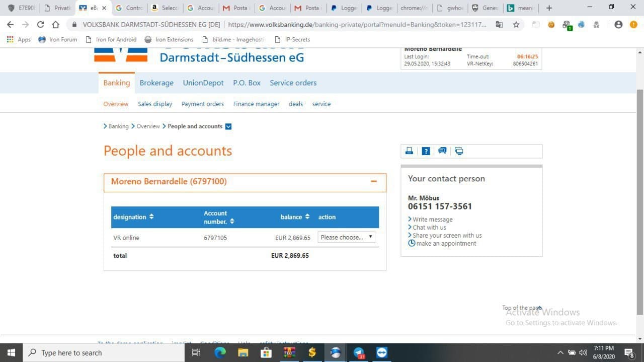Click the screen sharing monitor icon
Viewport: 644px width, 362px height.
click(459, 151)
